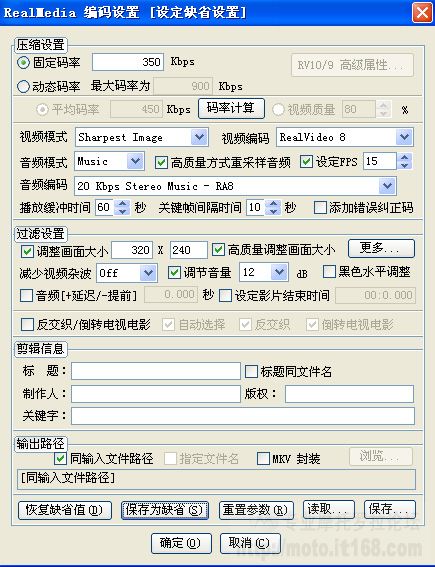Click the 标题 text input field
The image size is (435, 567).
point(156,371)
